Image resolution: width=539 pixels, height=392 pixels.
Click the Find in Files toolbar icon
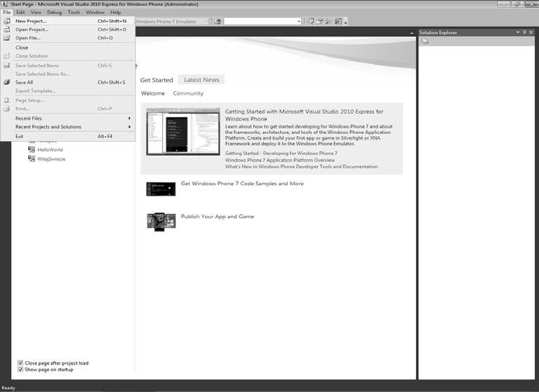point(218,21)
